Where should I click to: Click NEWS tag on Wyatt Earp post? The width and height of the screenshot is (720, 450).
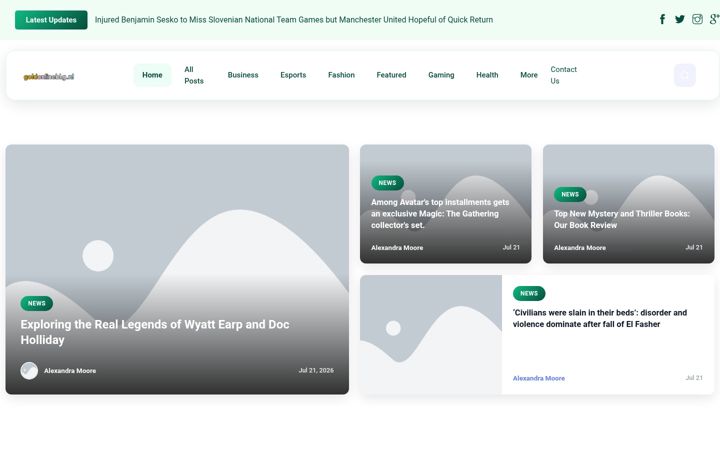37,304
